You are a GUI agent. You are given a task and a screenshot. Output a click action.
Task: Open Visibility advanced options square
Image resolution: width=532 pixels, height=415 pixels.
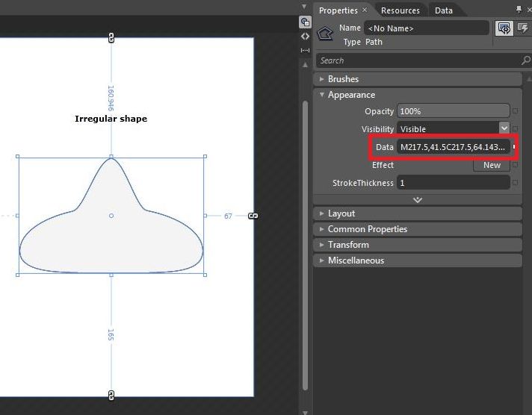[516, 129]
